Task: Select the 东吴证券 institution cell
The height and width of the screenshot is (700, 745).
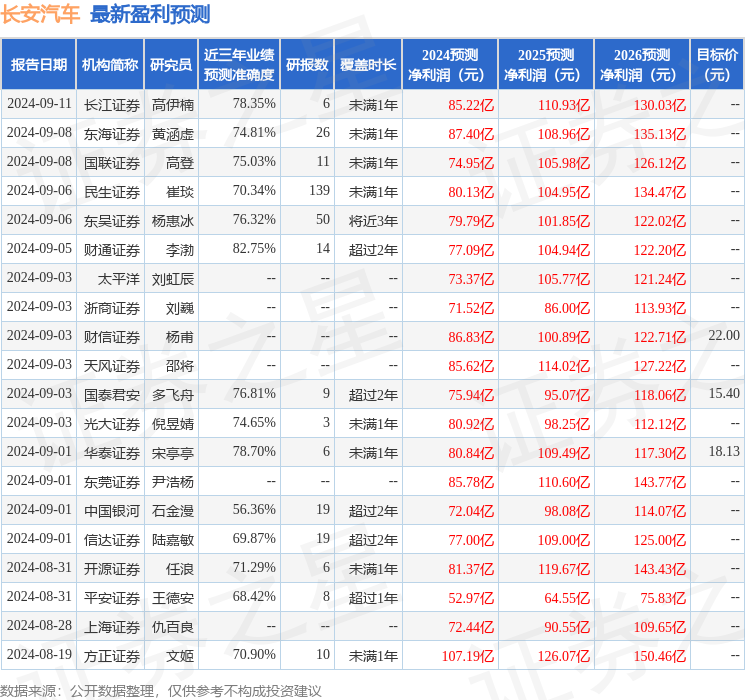Action: pos(112,221)
